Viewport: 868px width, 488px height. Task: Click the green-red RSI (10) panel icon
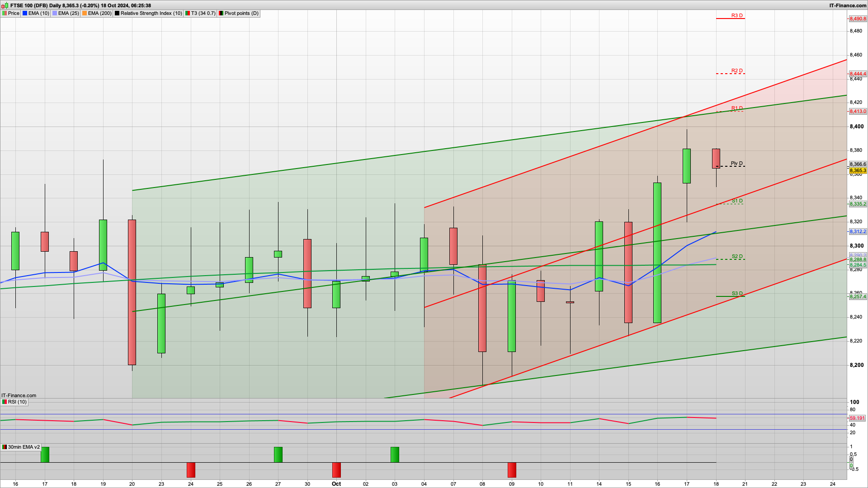(4, 402)
